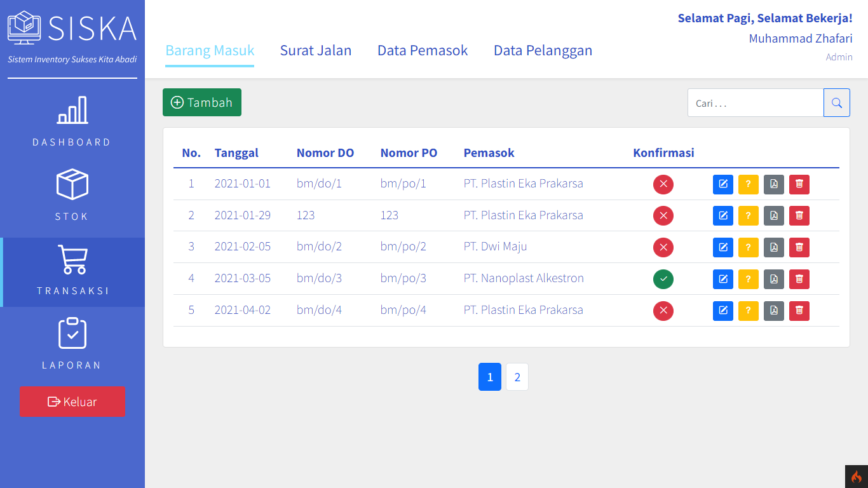Image resolution: width=868 pixels, height=488 pixels.
Task: Open yellow detail icon for PT. Nanoplast Alkestron
Action: coord(748,279)
